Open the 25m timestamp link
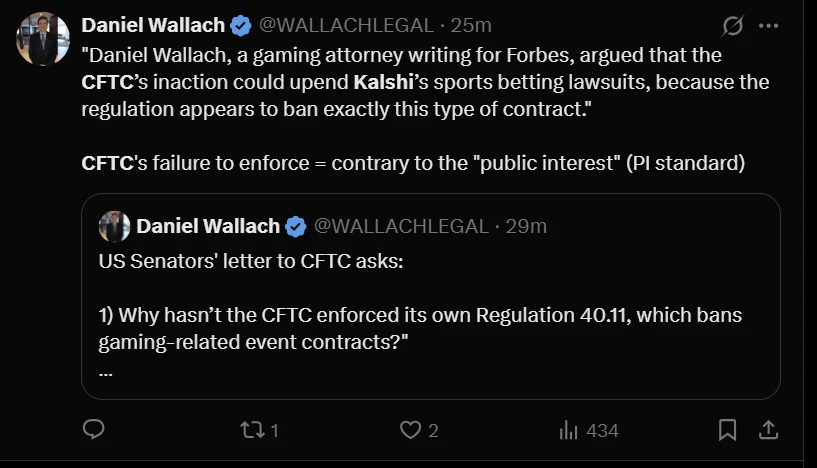The height and width of the screenshot is (468, 817). [x=471, y=24]
